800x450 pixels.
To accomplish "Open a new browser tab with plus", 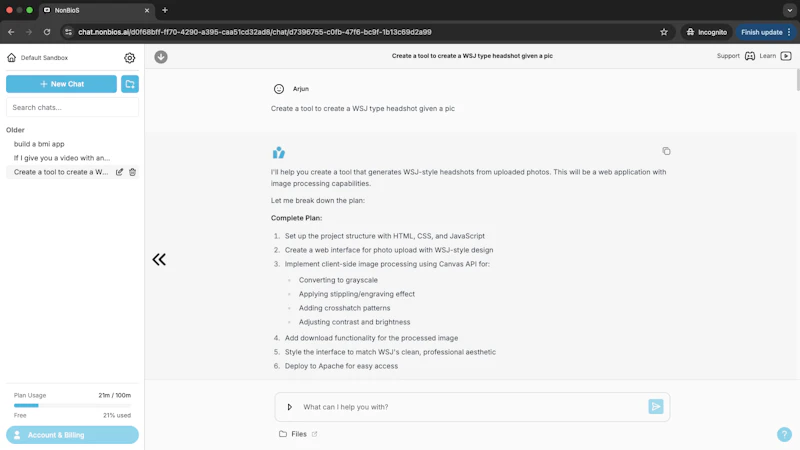I will pyautogui.click(x=165, y=10).
